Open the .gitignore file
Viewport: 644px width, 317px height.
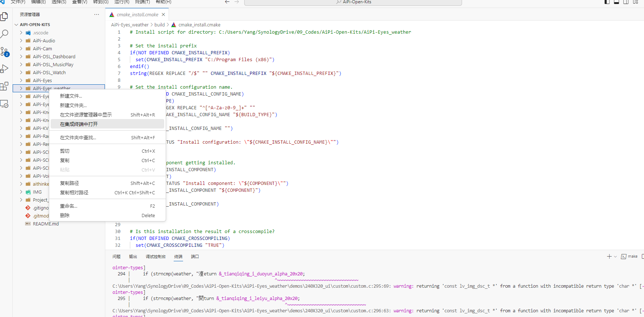pos(41,208)
